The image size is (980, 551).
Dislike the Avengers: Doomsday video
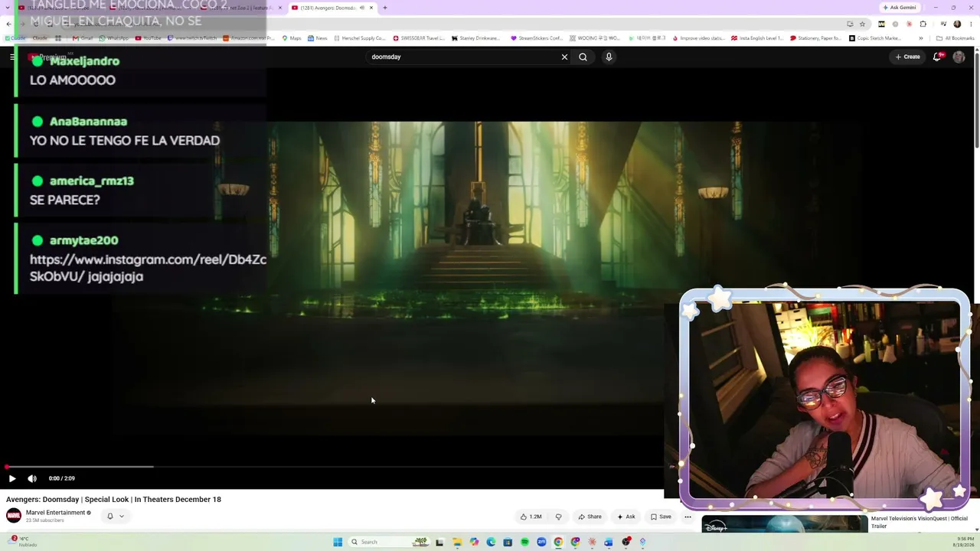[558, 517]
